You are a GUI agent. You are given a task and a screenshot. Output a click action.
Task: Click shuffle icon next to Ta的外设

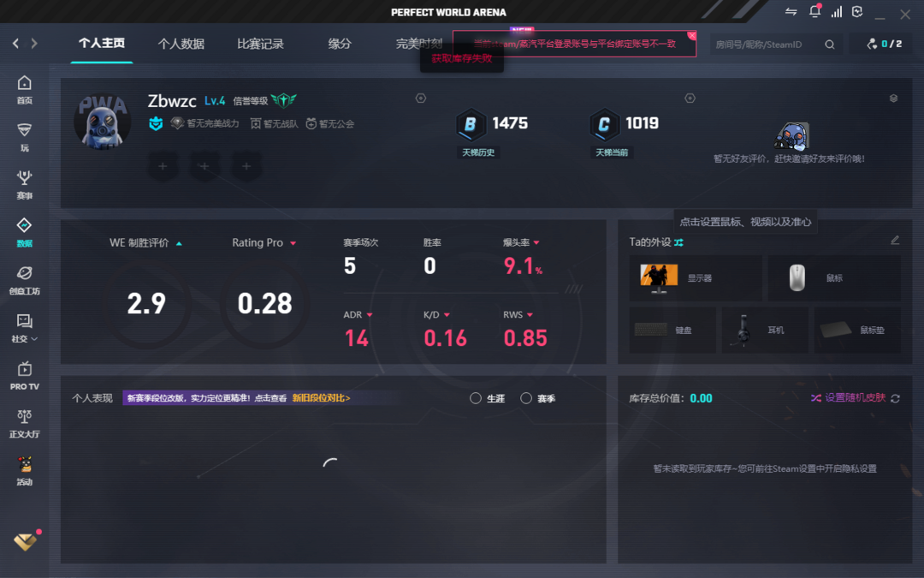[678, 242]
